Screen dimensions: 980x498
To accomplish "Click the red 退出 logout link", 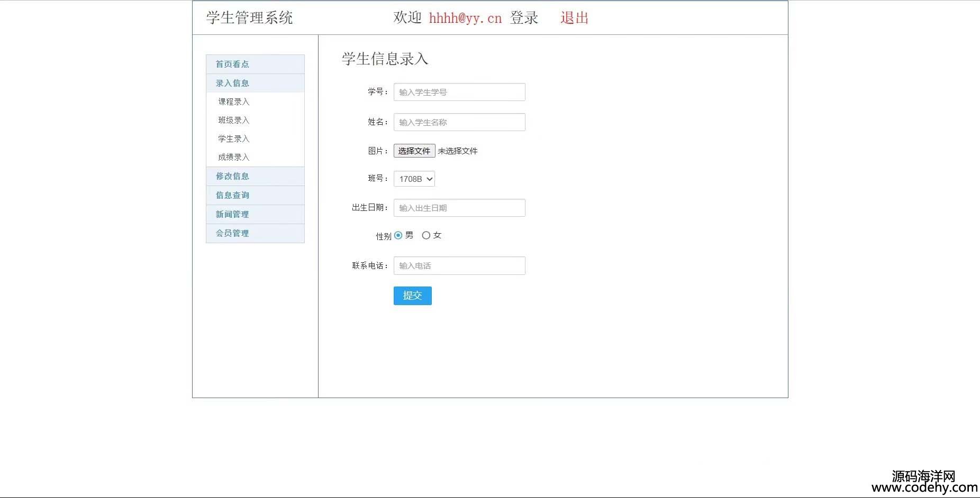I will (x=574, y=18).
